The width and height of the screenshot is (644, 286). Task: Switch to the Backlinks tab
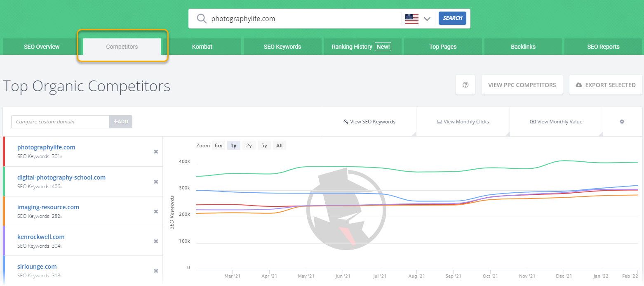pyautogui.click(x=523, y=47)
